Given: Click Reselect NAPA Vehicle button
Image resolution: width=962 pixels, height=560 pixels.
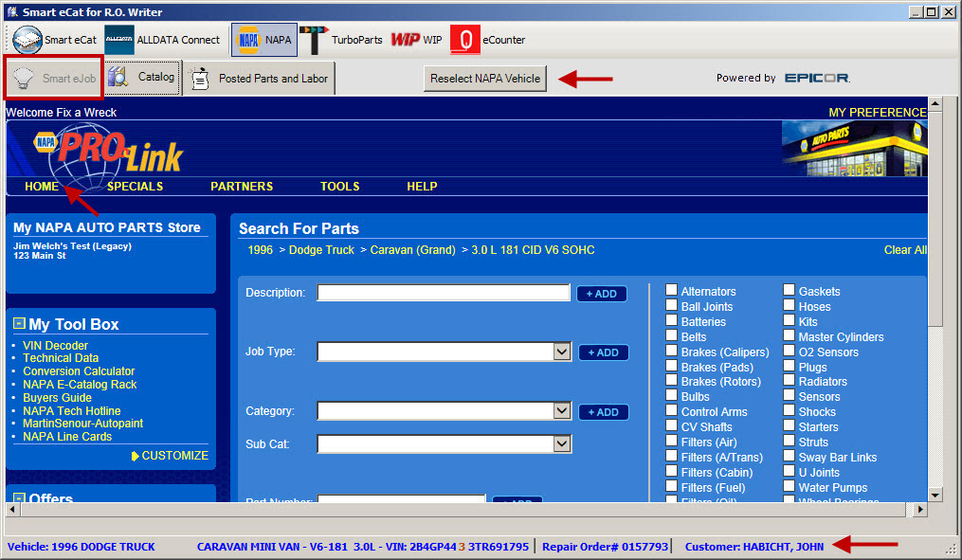Looking at the screenshot, I should tap(485, 79).
